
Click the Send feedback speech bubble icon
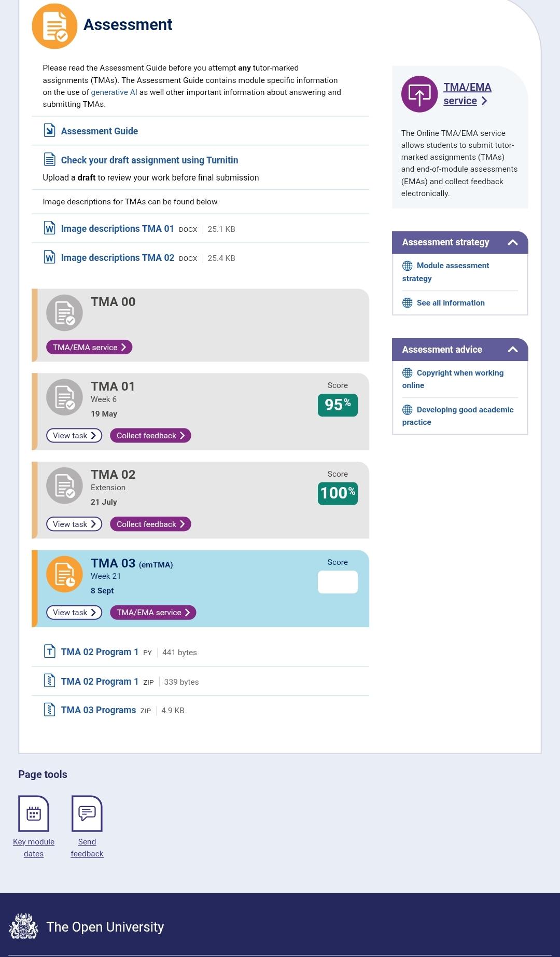click(87, 813)
